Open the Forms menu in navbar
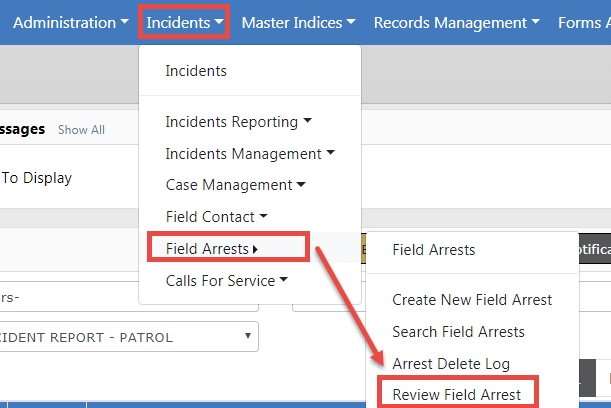The width and height of the screenshot is (611, 408). 583,22
